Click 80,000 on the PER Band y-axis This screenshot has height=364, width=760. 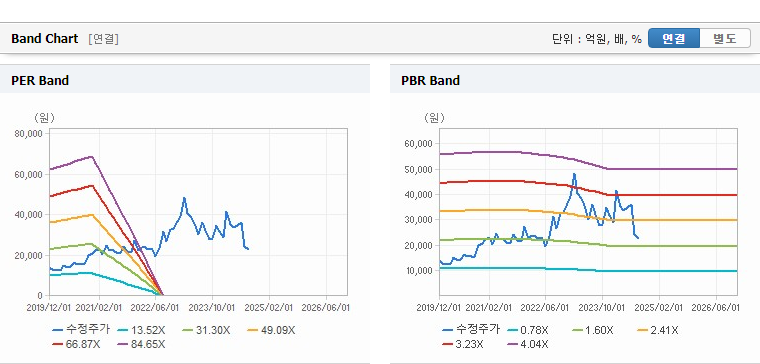tap(29, 133)
